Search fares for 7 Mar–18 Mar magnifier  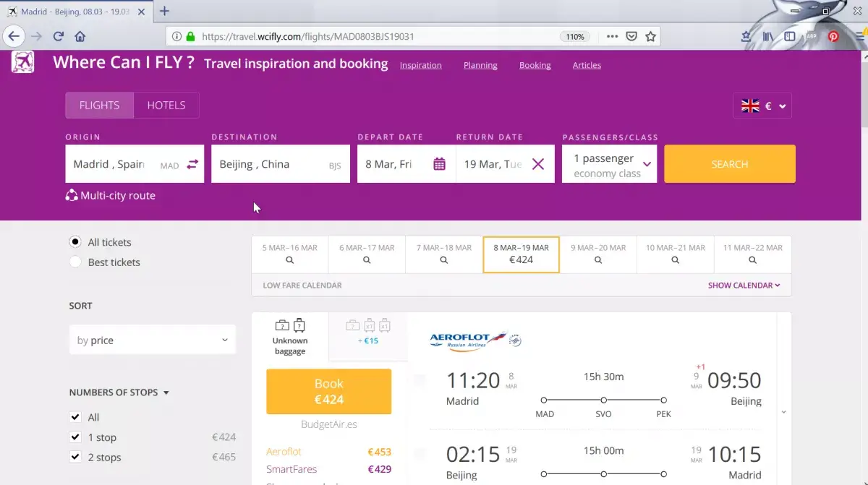(444, 260)
